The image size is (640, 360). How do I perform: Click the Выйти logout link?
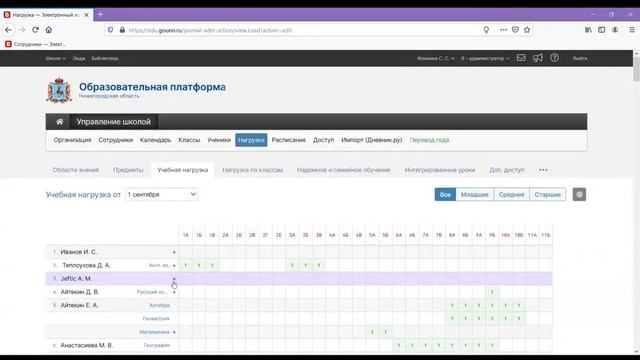(580, 58)
